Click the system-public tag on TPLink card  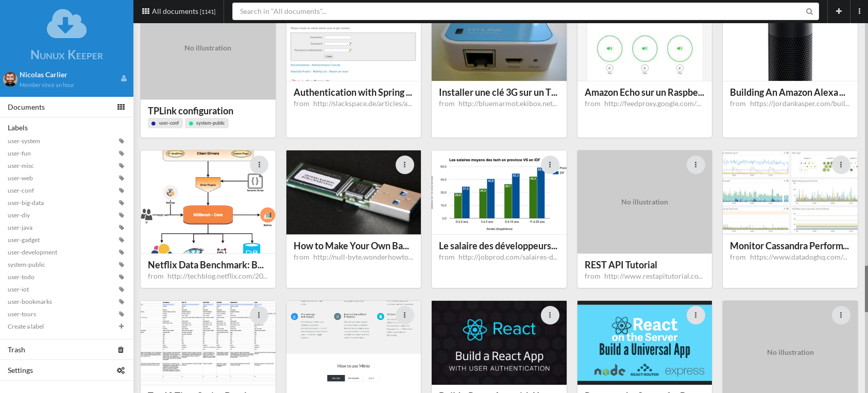[207, 123]
